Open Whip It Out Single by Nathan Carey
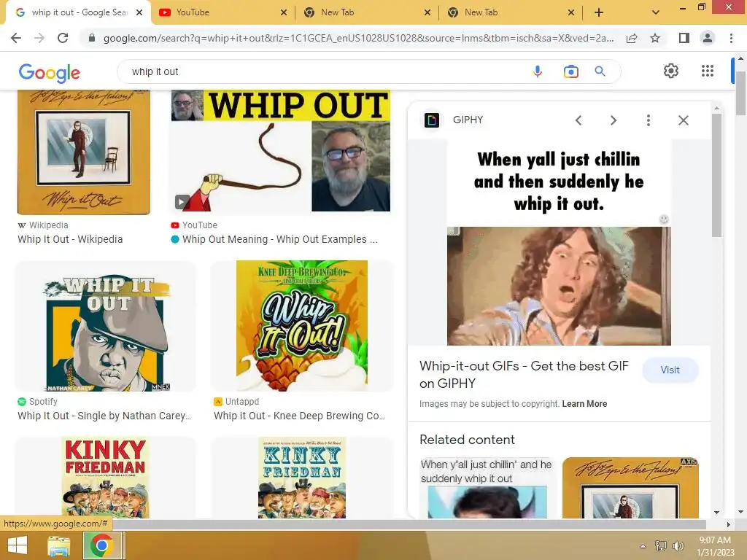747x560 pixels. (104, 416)
